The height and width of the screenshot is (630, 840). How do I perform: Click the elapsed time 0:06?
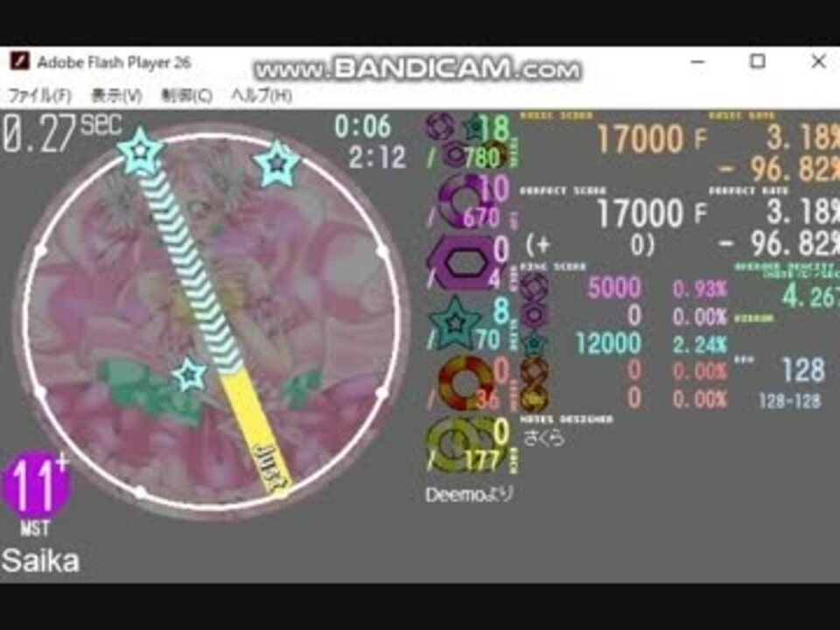pos(363,127)
